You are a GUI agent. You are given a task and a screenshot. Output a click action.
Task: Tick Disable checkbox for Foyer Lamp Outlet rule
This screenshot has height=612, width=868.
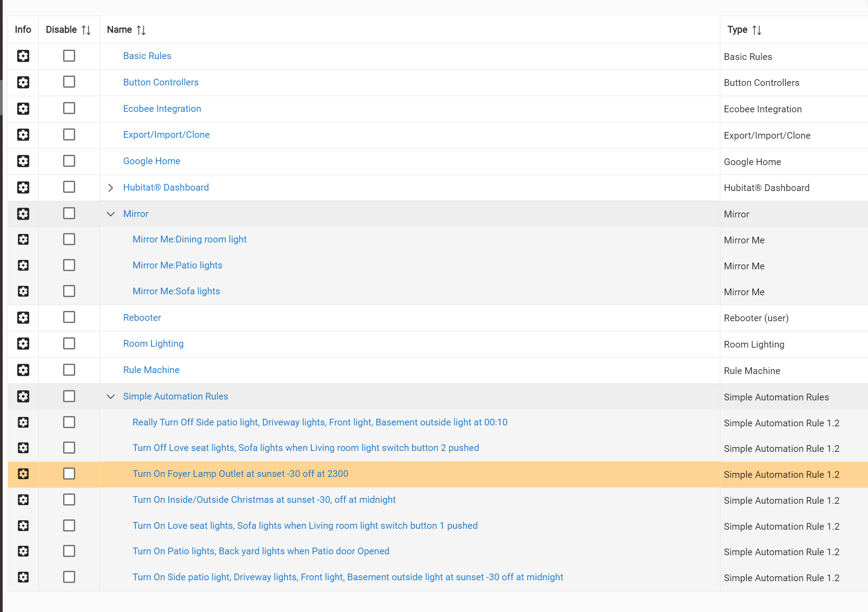click(69, 474)
